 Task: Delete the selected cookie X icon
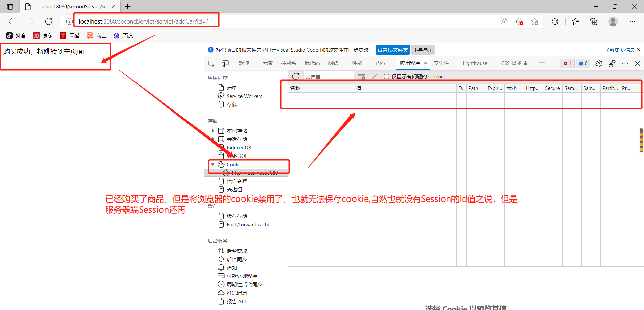coord(375,77)
